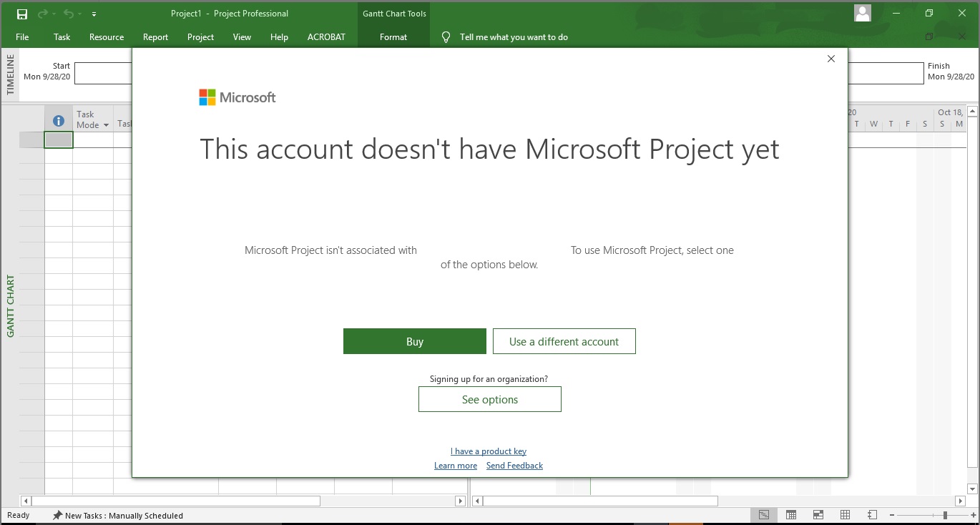Switch to Resource Sheet view icon
Screen dimensions: 980x525
coord(845,515)
